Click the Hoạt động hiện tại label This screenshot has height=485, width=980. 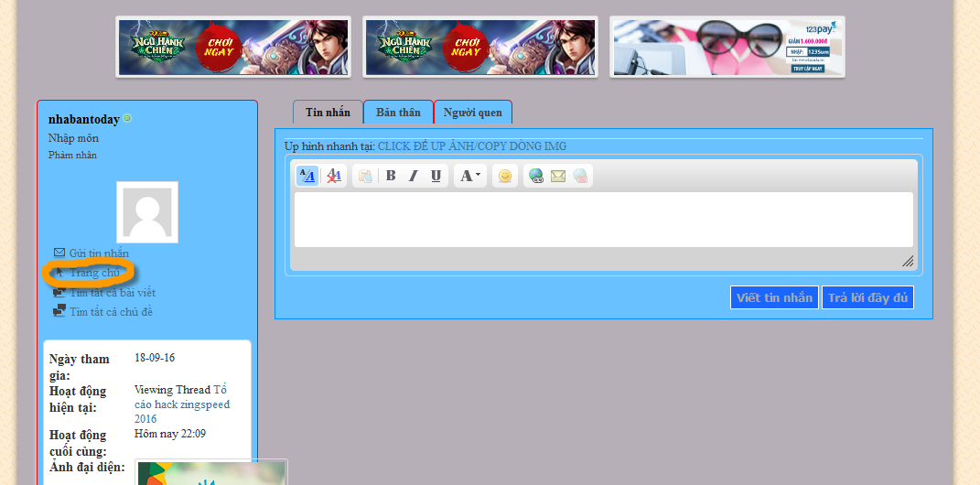click(78, 399)
